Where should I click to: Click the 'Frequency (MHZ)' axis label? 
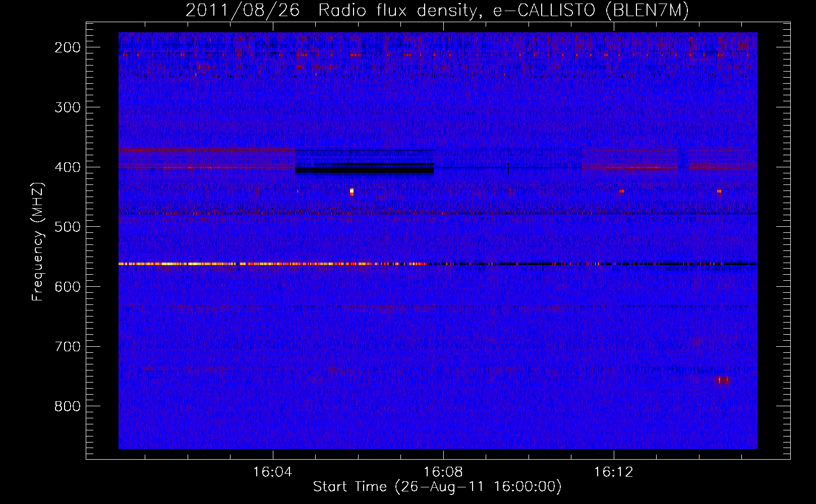click(x=38, y=241)
